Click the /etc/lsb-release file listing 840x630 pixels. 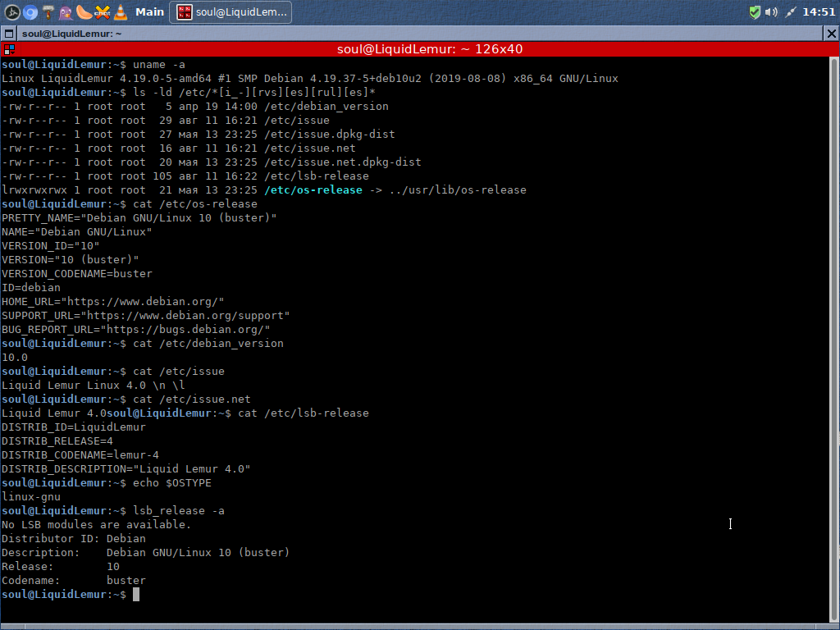pyautogui.click(x=317, y=176)
